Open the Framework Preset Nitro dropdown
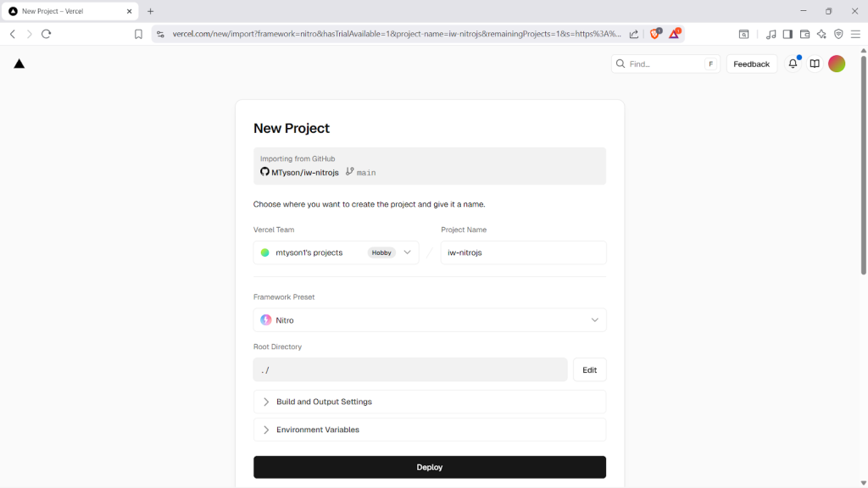 (430, 320)
